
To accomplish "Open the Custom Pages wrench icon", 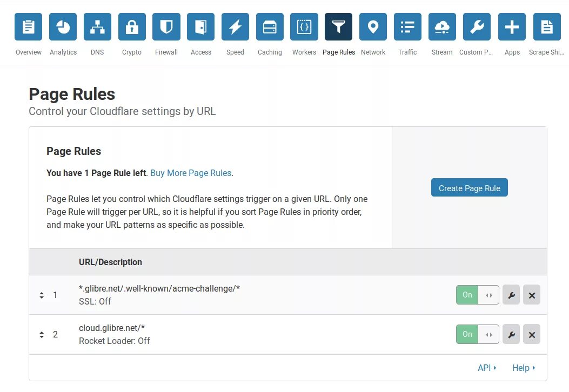I will pyautogui.click(x=477, y=27).
